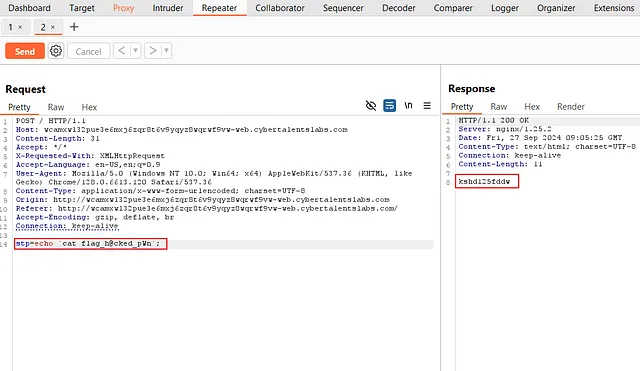Select the Repeater tab
This screenshot has width=640, height=371.
click(x=219, y=8)
